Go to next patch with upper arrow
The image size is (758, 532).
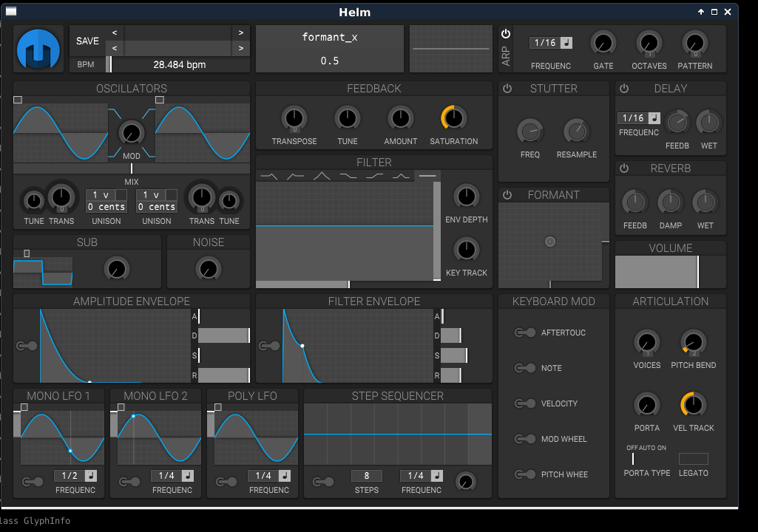(241, 33)
